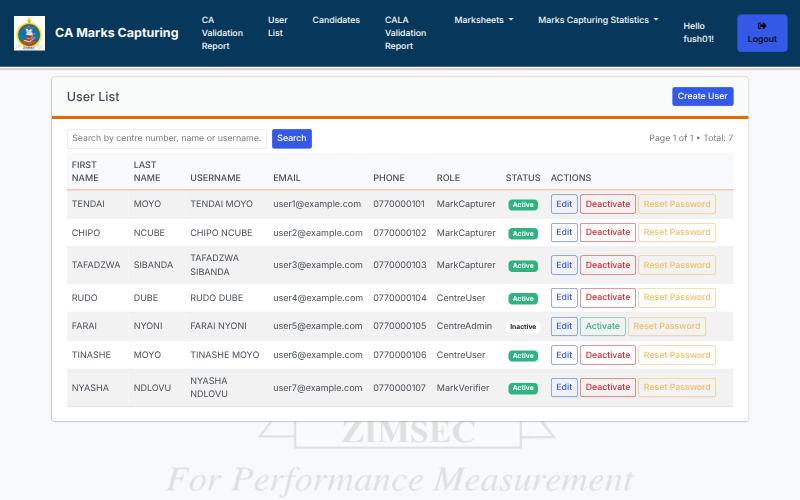Click the Create User button
The image size is (800, 500).
[702, 96]
